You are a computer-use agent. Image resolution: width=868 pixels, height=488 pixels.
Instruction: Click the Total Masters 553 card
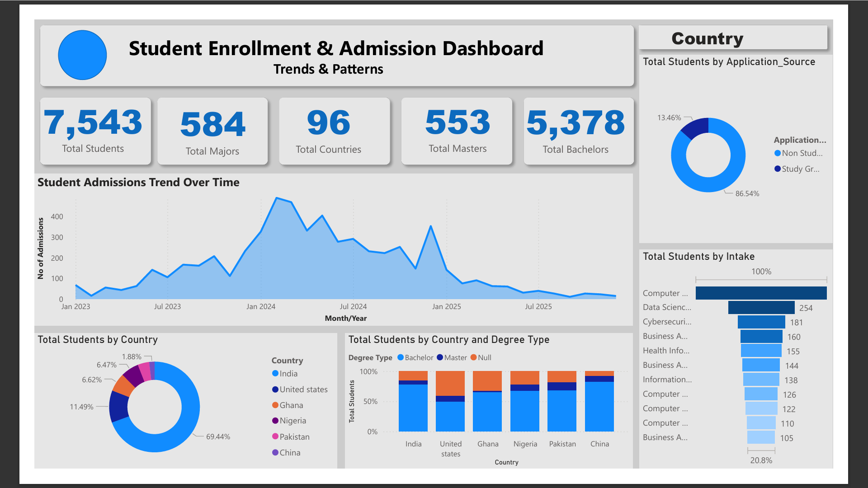[457, 131]
